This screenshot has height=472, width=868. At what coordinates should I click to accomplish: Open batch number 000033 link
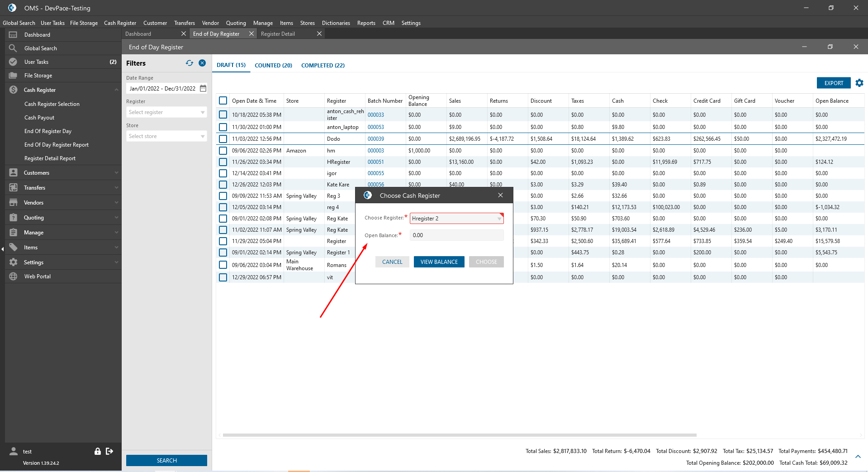click(376, 115)
